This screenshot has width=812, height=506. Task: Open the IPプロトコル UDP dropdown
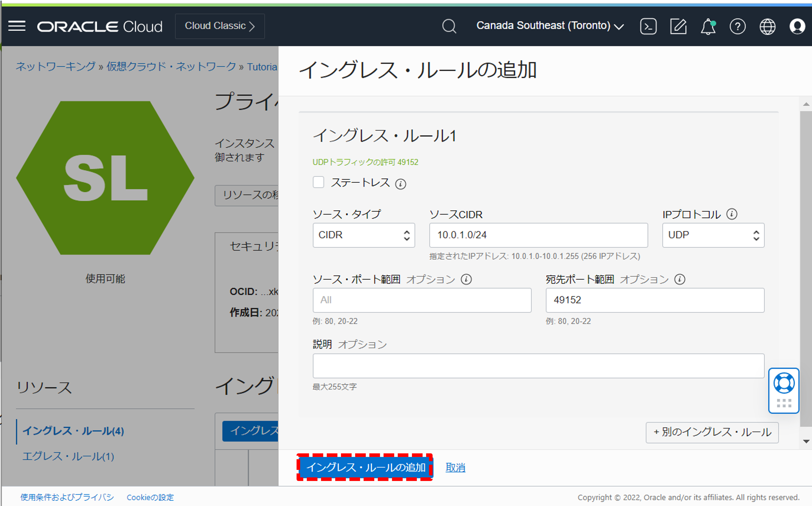pyautogui.click(x=713, y=235)
